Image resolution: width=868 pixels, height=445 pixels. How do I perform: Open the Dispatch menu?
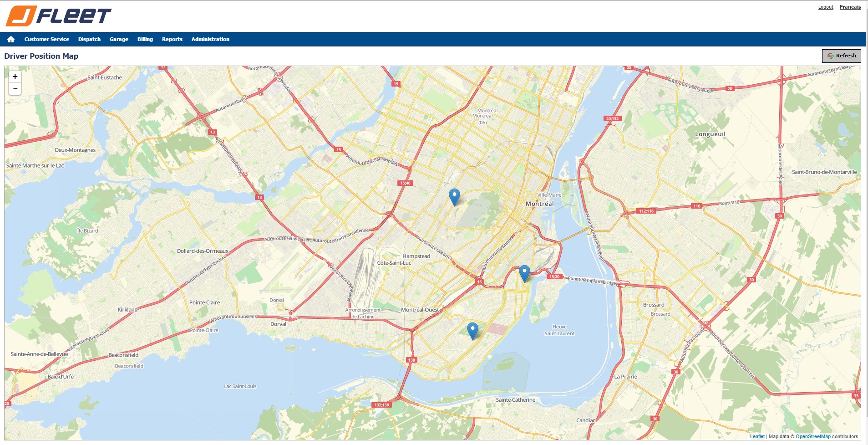click(x=89, y=39)
